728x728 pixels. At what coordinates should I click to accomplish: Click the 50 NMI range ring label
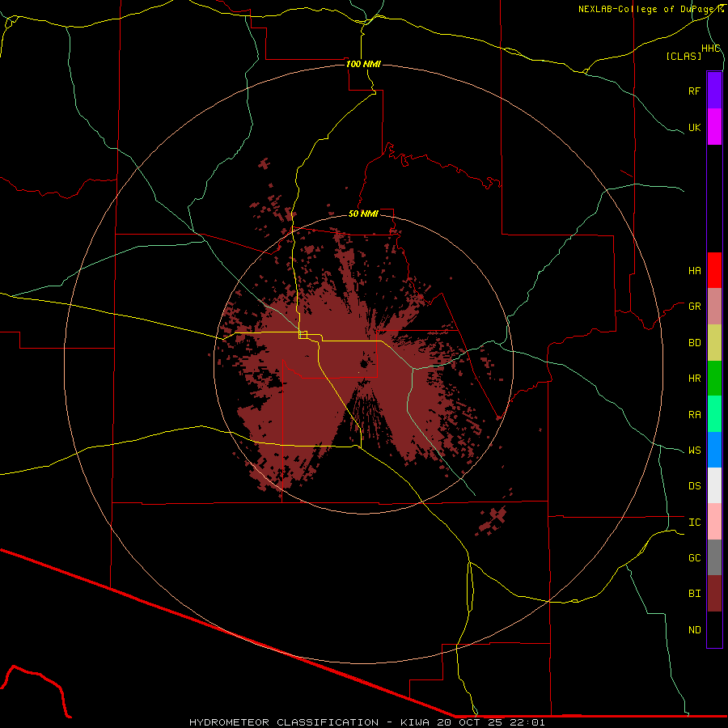pos(363,214)
